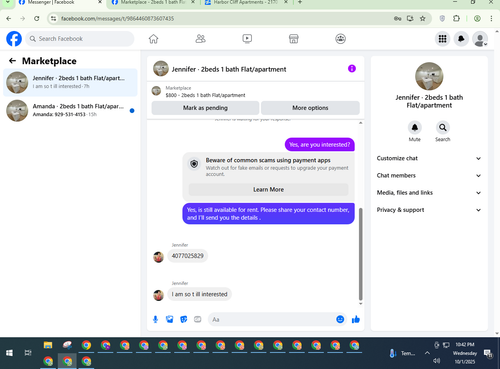Open conversation information purple icon
Screen dimensions: 500x369
(x=352, y=69)
